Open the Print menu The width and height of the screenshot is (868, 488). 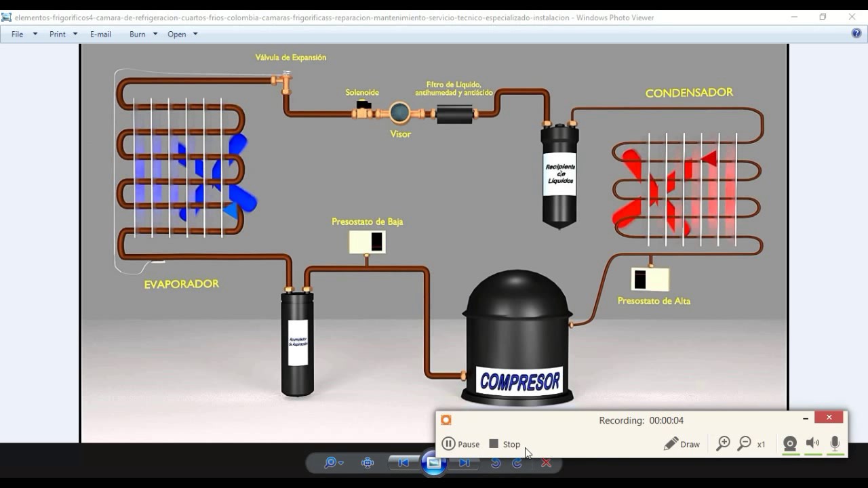click(58, 34)
